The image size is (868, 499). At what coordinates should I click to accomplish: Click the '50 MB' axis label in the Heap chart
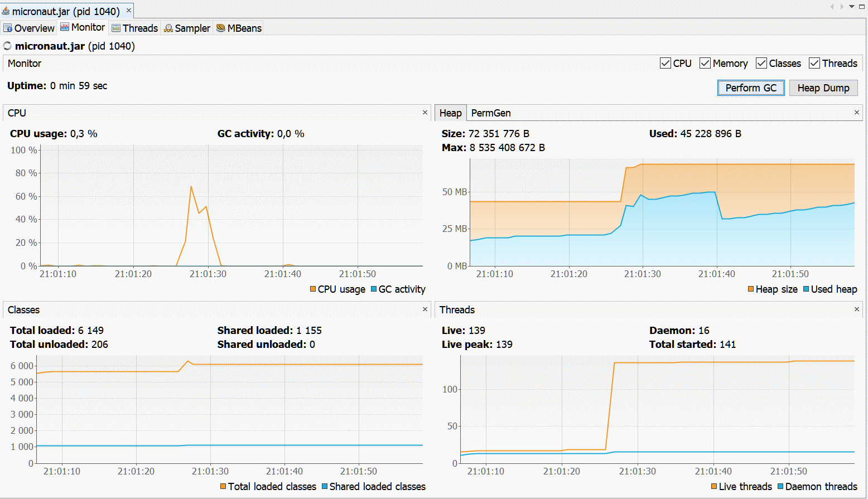pyautogui.click(x=455, y=192)
